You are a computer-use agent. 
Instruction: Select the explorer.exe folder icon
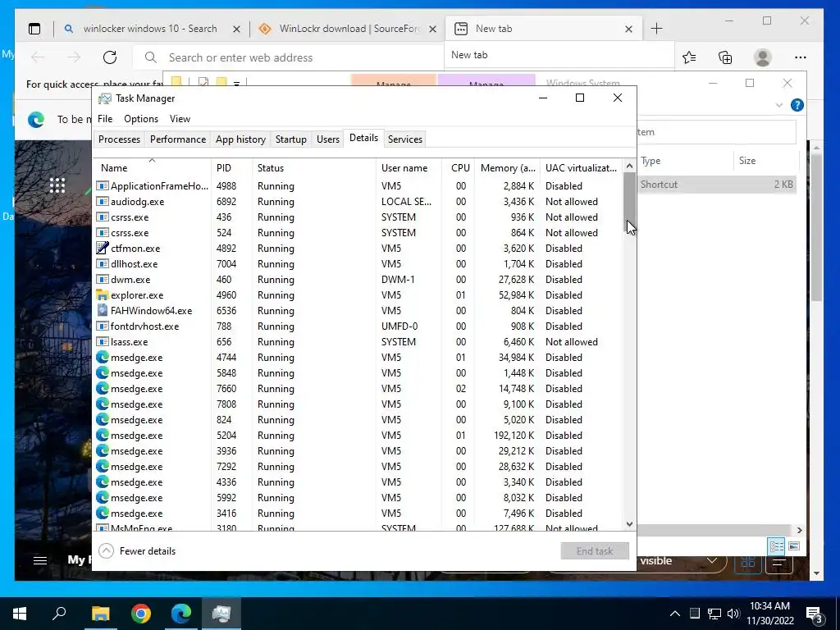pyautogui.click(x=102, y=294)
